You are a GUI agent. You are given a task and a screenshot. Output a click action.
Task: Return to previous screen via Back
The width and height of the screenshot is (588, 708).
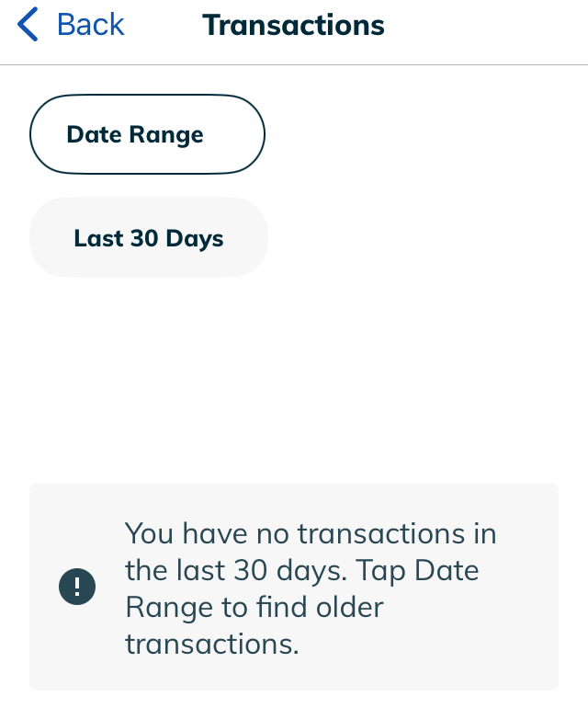(89, 25)
